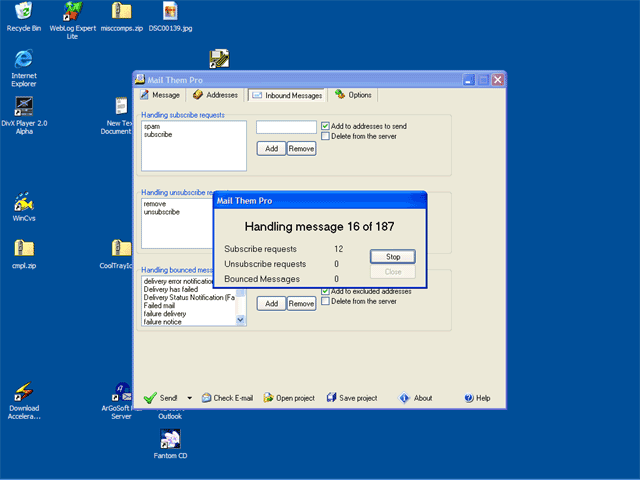Click the green Send checkmark icon
This screenshot has height=480, width=640.
(x=150, y=398)
